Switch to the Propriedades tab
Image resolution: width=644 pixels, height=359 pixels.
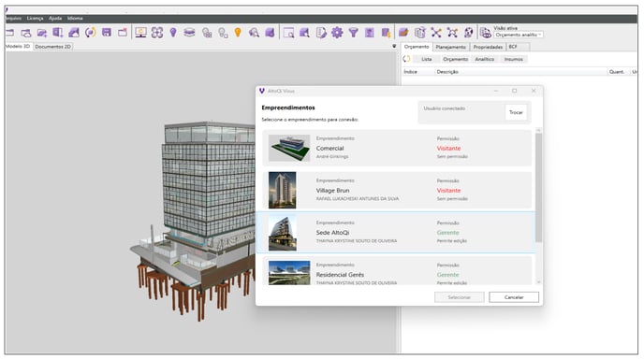[x=488, y=47]
